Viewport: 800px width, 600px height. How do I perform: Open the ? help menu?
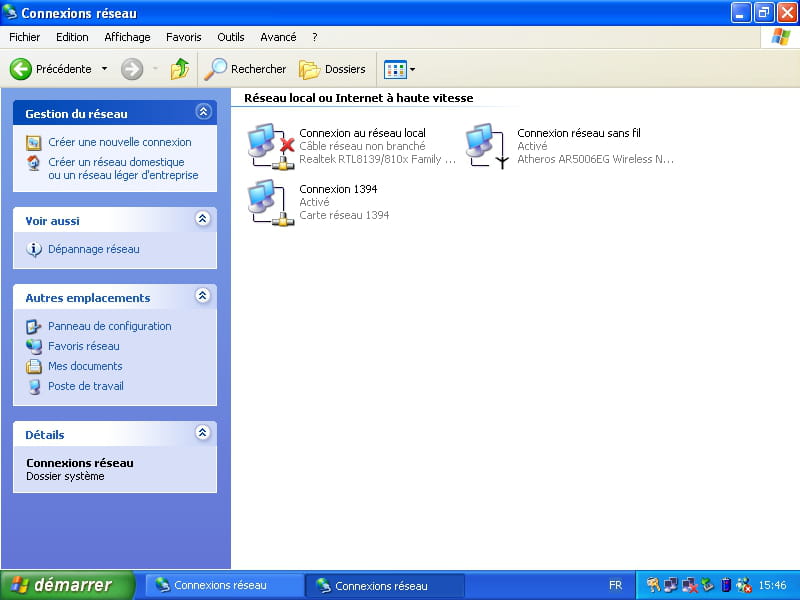click(x=315, y=37)
